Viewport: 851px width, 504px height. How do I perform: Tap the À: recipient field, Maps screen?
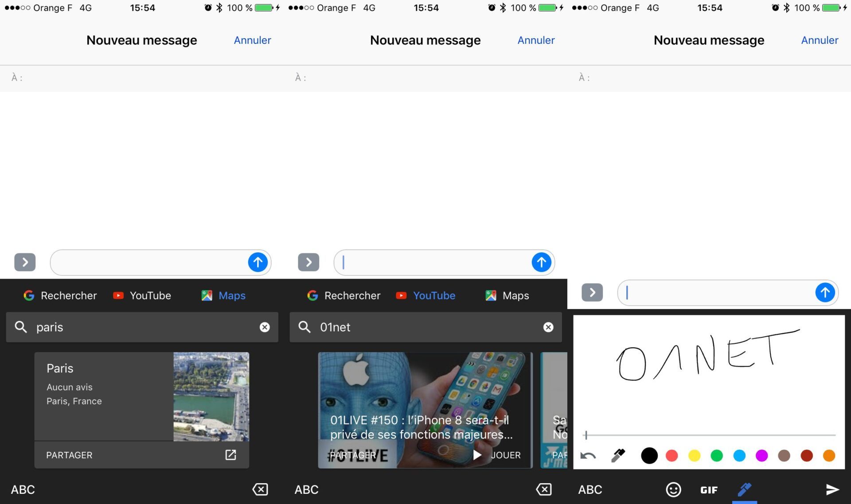pos(142,78)
